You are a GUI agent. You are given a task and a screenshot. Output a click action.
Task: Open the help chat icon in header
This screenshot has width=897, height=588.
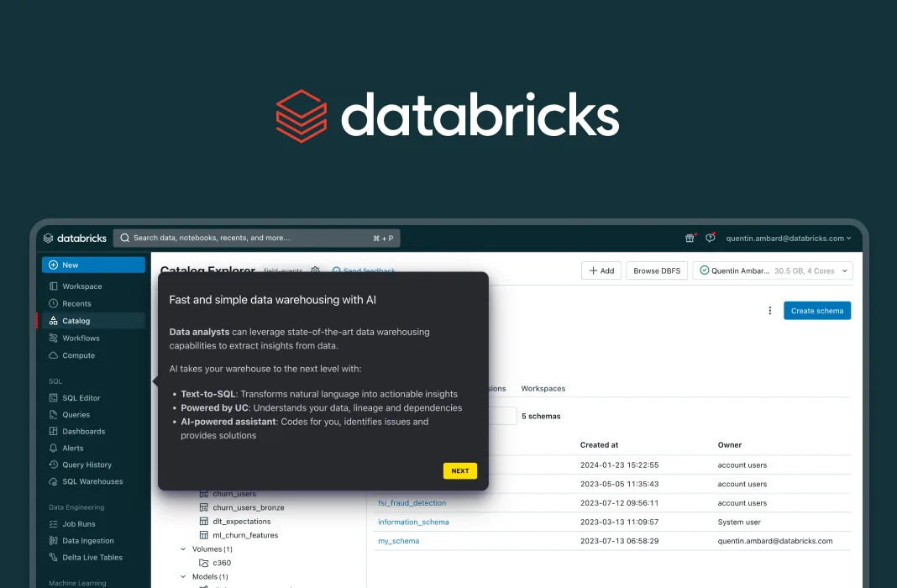[x=710, y=238]
